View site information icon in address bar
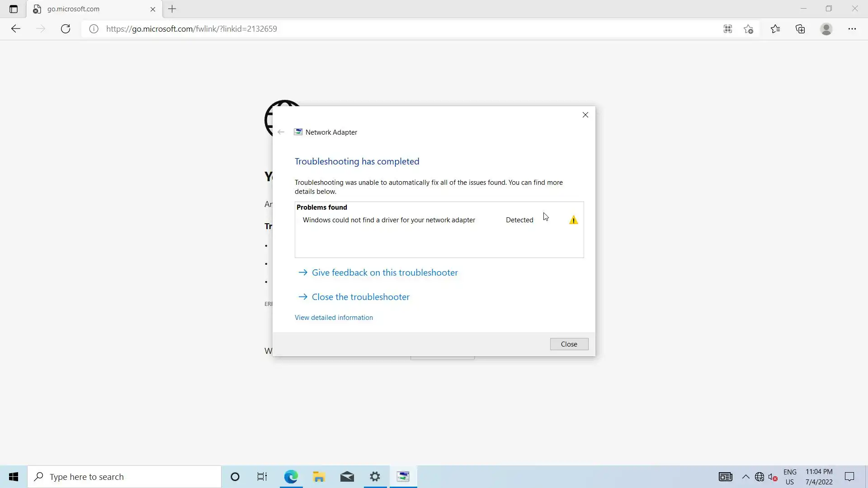 (x=94, y=29)
